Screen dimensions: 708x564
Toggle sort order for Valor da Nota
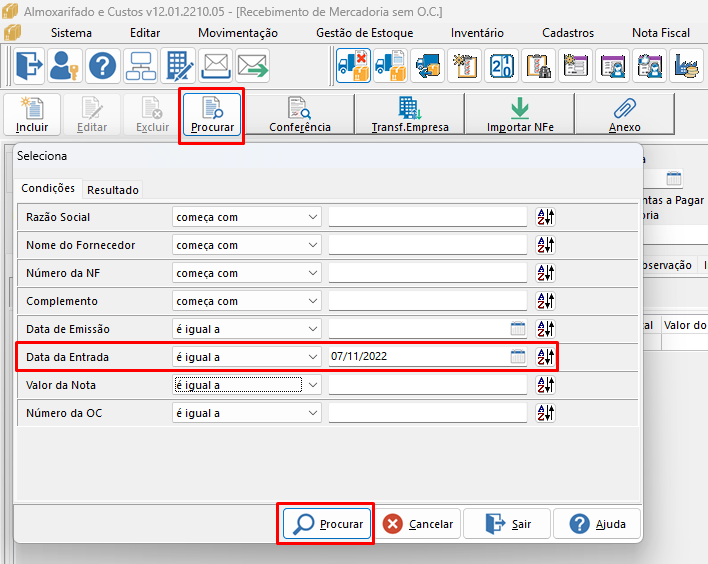[x=545, y=385]
